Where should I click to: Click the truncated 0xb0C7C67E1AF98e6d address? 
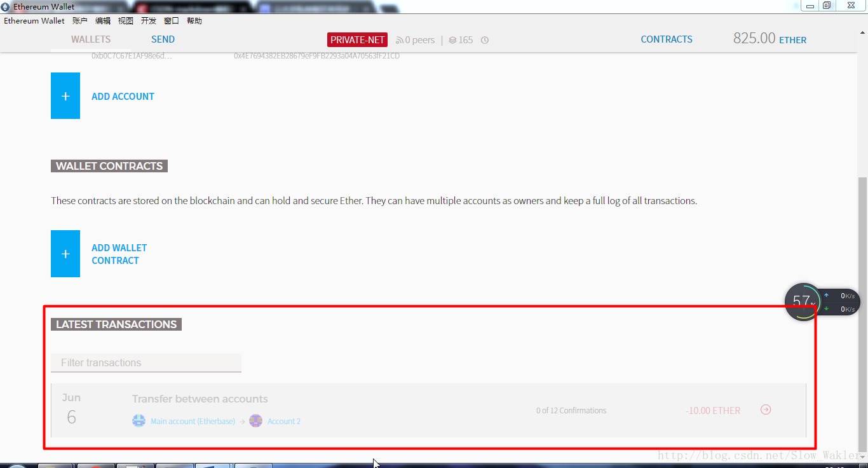(132, 56)
